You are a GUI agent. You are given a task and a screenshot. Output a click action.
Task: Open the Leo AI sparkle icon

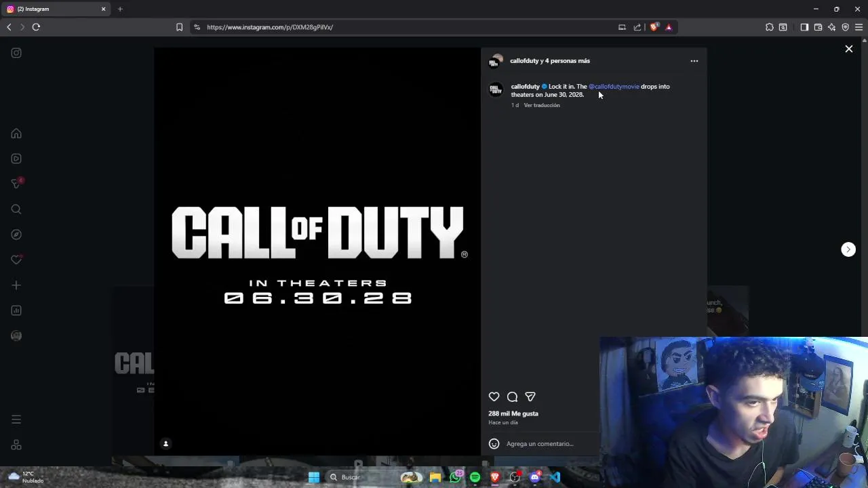click(x=831, y=27)
